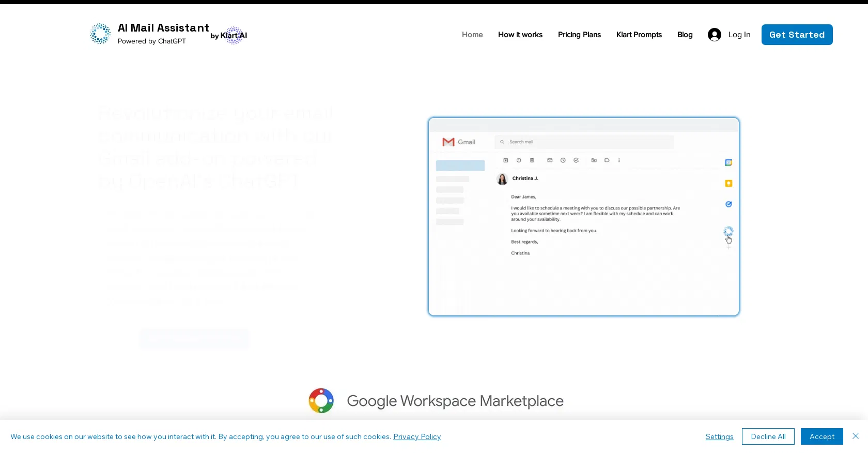Image resolution: width=868 pixels, height=453 pixels.
Task: Accept the cookies
Action: (x=822, y=436)
